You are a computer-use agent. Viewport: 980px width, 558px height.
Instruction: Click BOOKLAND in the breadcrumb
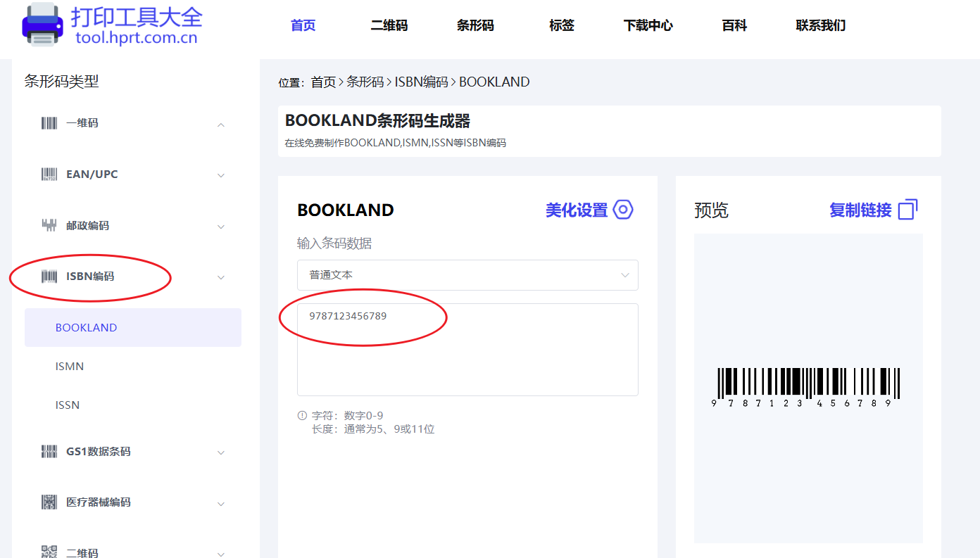[494, 82]
